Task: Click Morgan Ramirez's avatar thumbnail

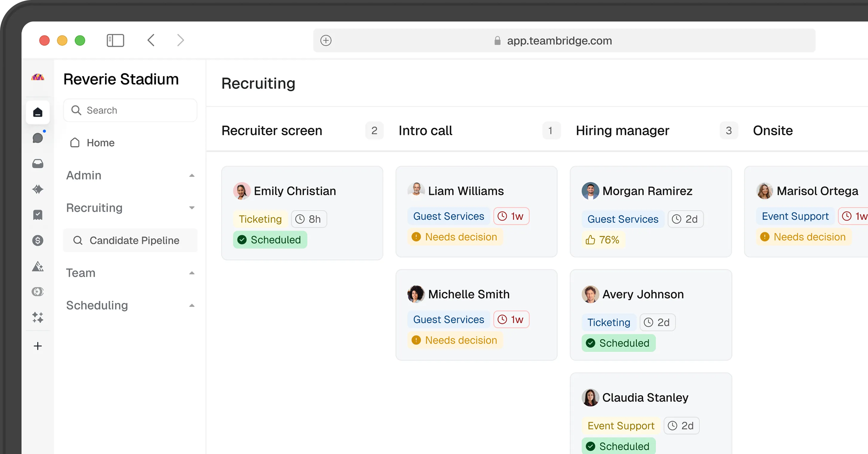Action: point(590,191)
